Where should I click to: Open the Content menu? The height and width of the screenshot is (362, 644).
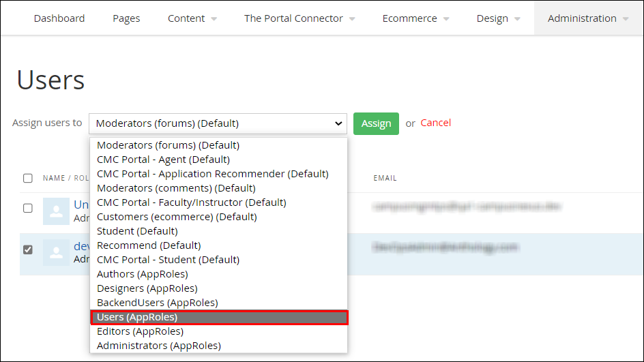(x=192, y=18)
